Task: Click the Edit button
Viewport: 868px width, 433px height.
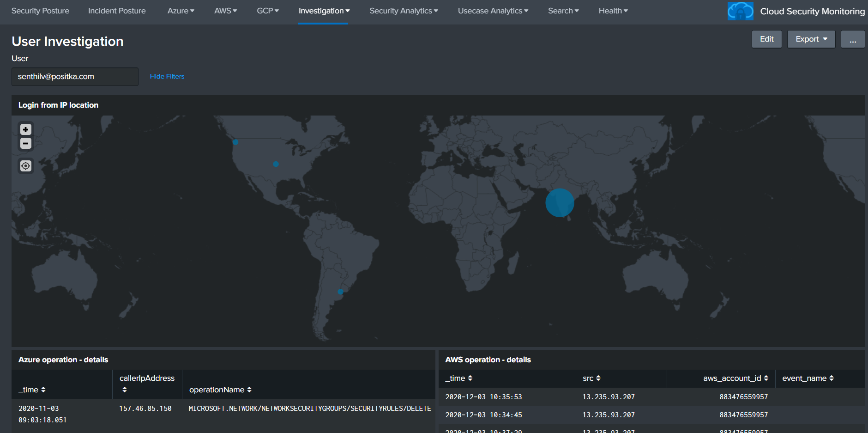Action: pyautogui.click(x=766, y=39)
